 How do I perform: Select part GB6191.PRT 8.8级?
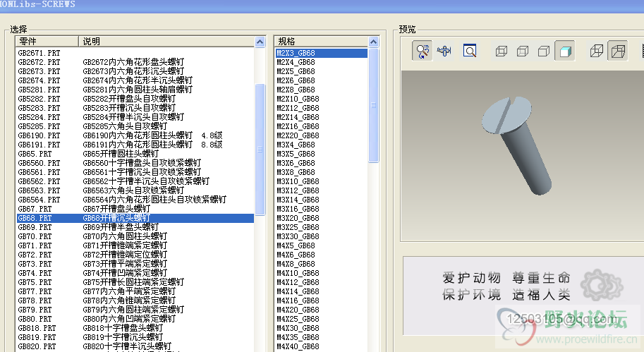click(x=135, y=145)
